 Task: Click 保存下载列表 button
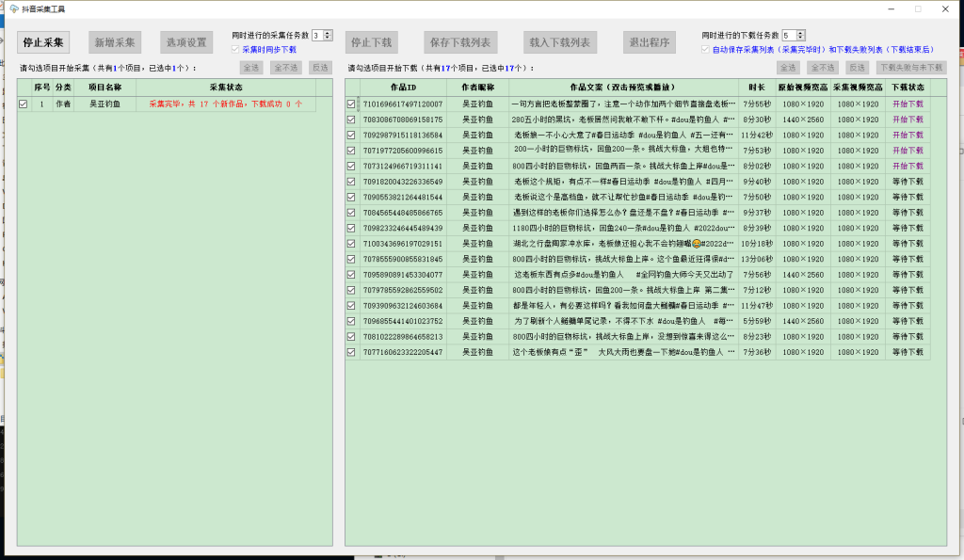click(460, 42)
